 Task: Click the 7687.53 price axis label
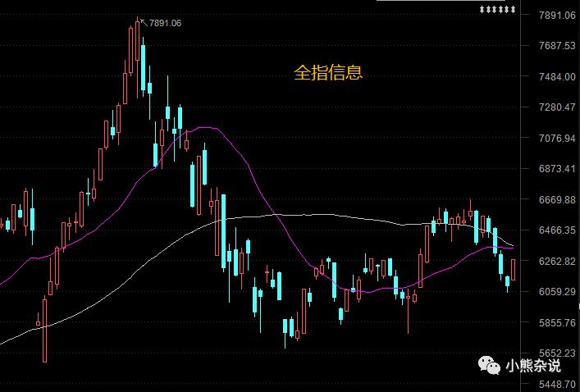click(557, 46)
